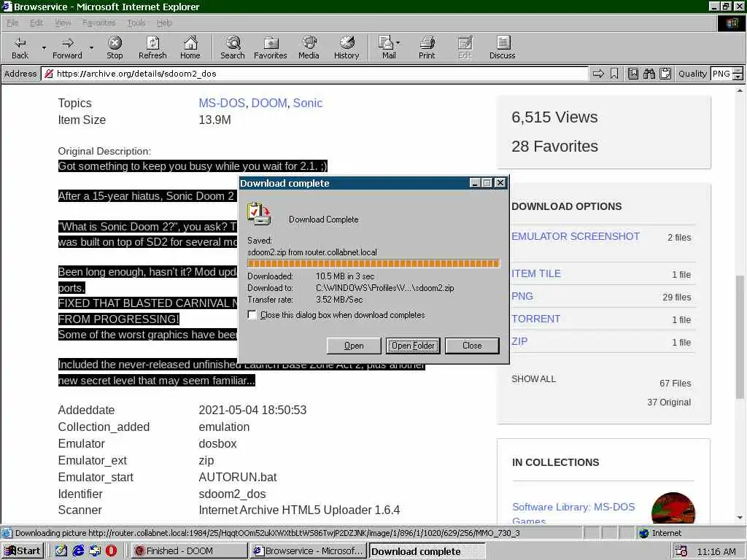This screenshot has height=560, width=747.
Task: Click the download progress bar in the dialog
Action: tap(373, 263)
